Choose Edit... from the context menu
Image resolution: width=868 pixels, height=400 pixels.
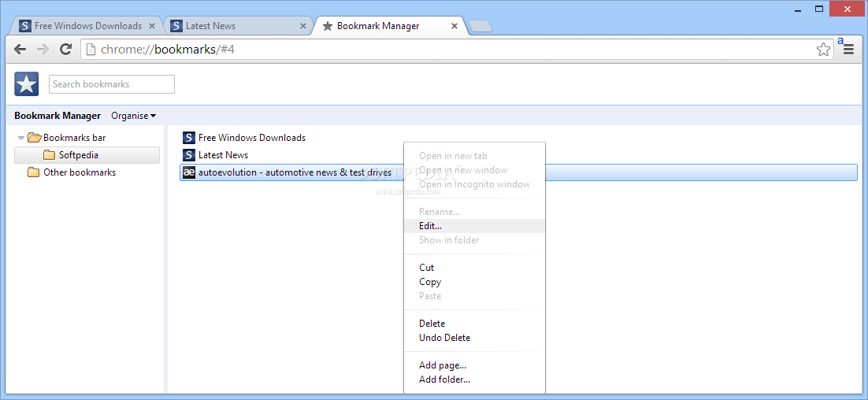[474, 226]
